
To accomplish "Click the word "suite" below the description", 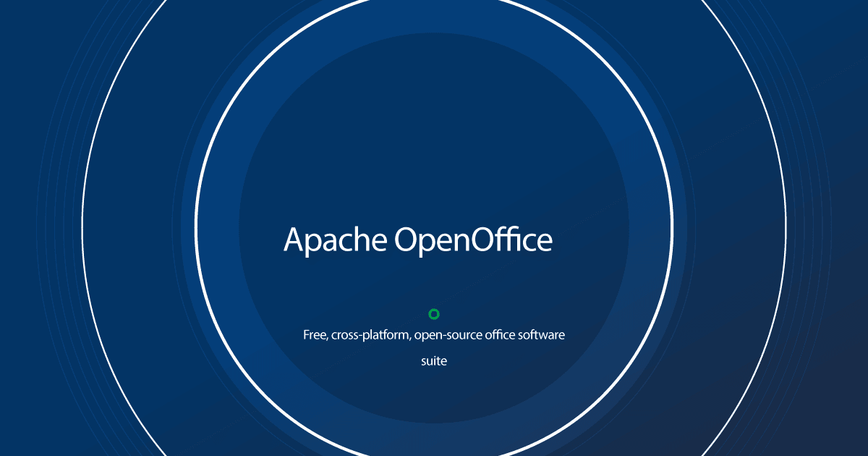I will [434, 360].
